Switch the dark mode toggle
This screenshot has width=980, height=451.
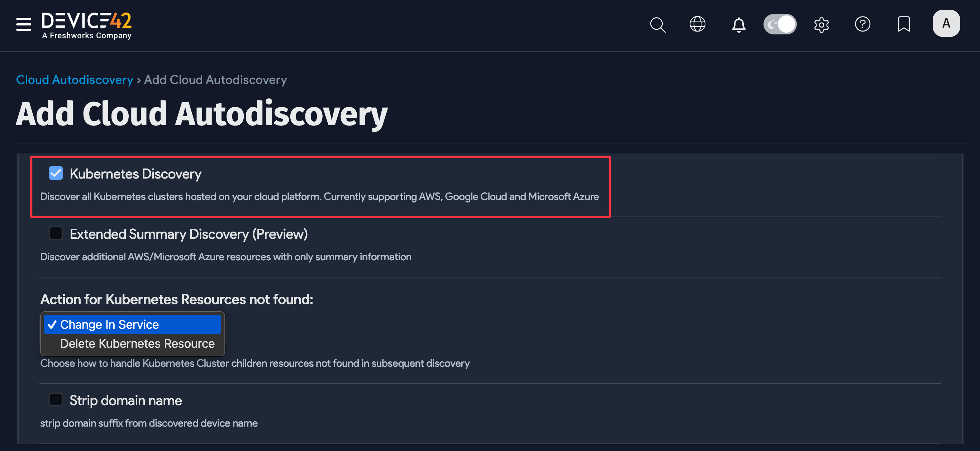(780, 24)
